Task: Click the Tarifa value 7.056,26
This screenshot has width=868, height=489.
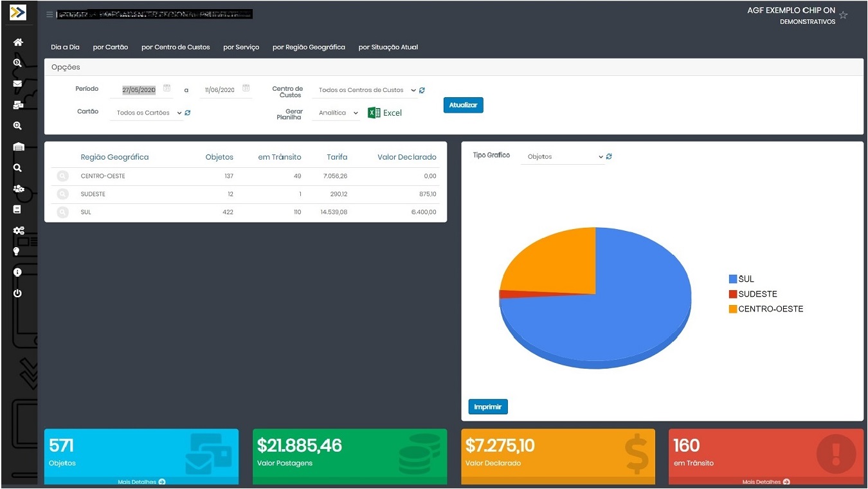Action: pos(335,176)
